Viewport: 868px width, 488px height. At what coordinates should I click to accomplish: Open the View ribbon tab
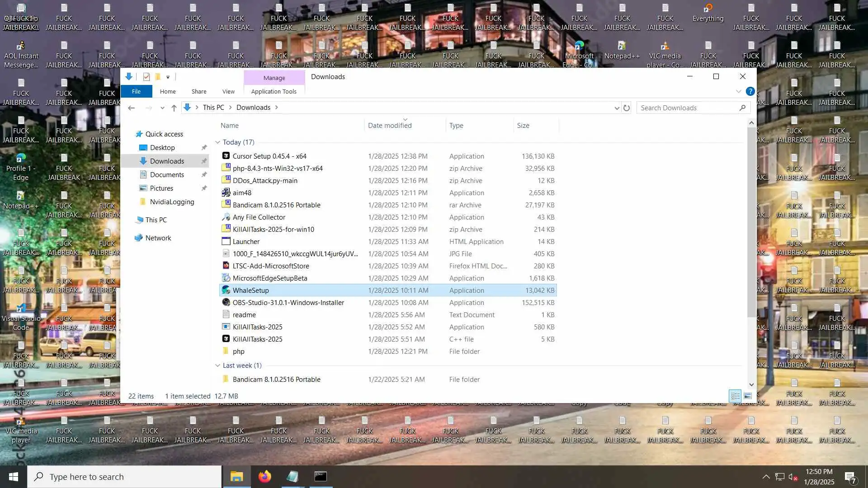click(x=228, y=91)
